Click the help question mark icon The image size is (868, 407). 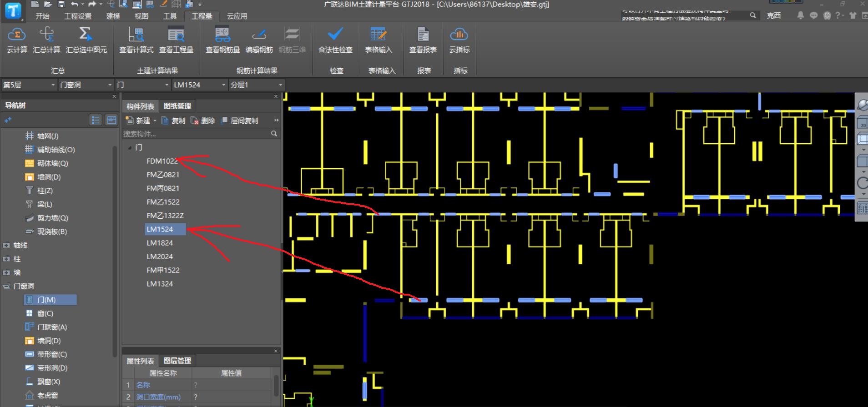click(838, 15)
